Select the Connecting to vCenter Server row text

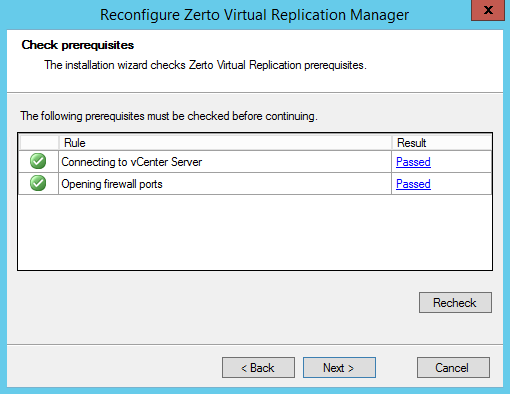pyautogui.click(x=132, y=162)
